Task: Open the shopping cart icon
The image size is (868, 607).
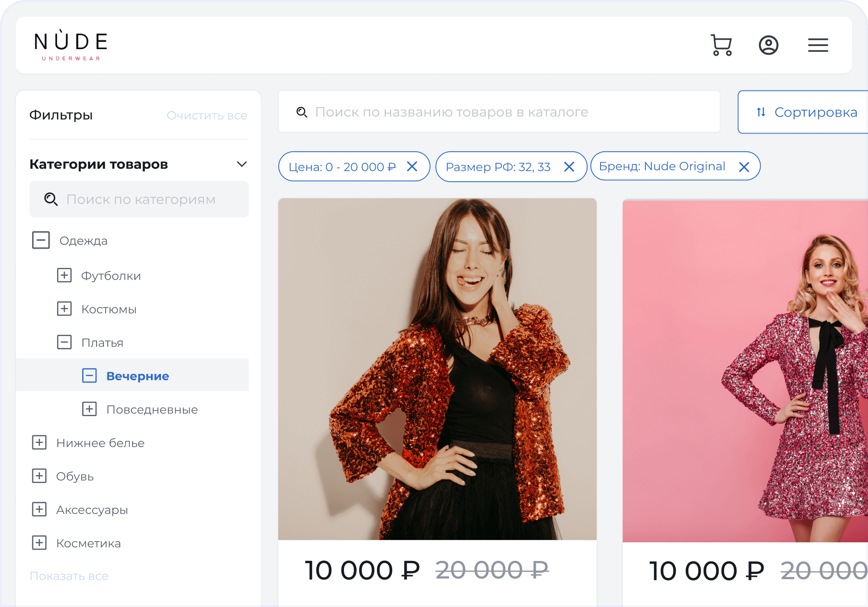Action: 721,45
